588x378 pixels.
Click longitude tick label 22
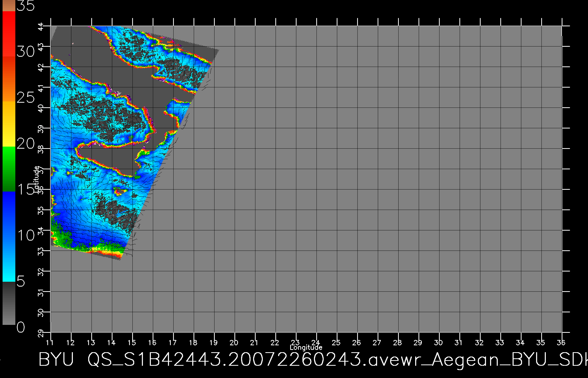275,343
